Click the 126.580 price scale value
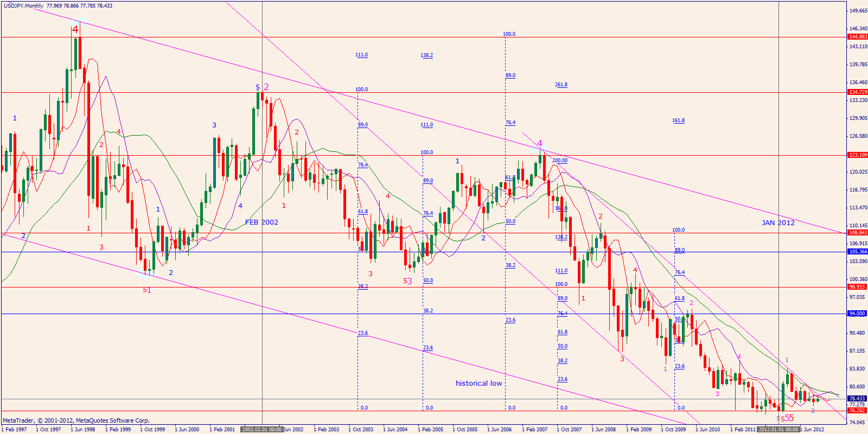 (x=858, y=136)
